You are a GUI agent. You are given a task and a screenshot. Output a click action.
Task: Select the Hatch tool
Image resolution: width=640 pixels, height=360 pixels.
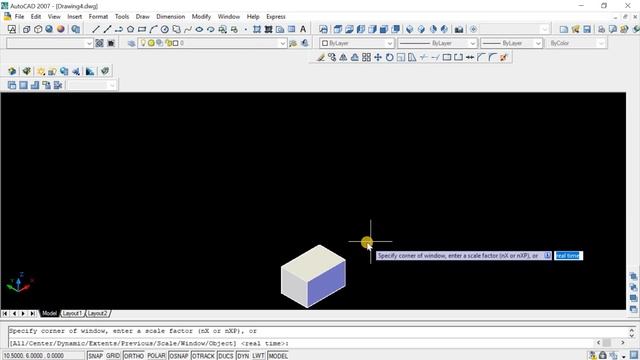(x=257, y=29)
